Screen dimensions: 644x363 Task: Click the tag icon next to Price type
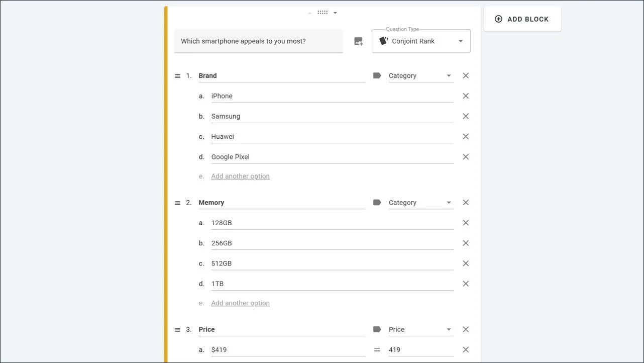(x=377, y=329)
